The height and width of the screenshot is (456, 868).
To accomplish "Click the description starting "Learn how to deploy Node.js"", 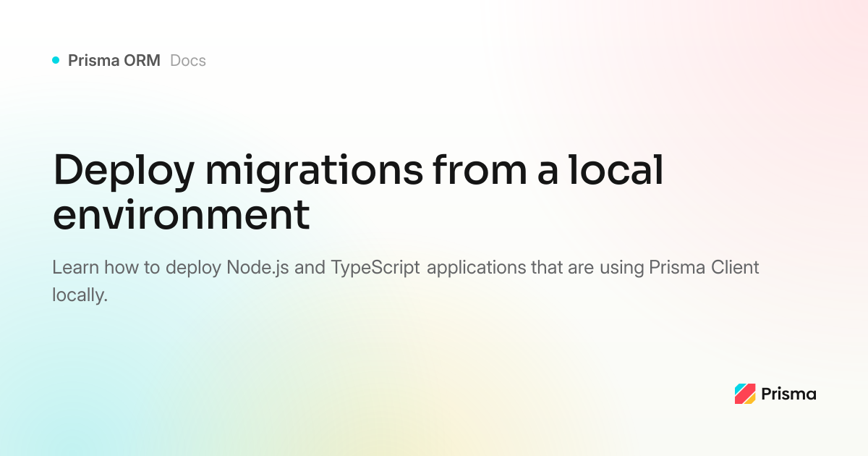I will [x=406, y=281].
